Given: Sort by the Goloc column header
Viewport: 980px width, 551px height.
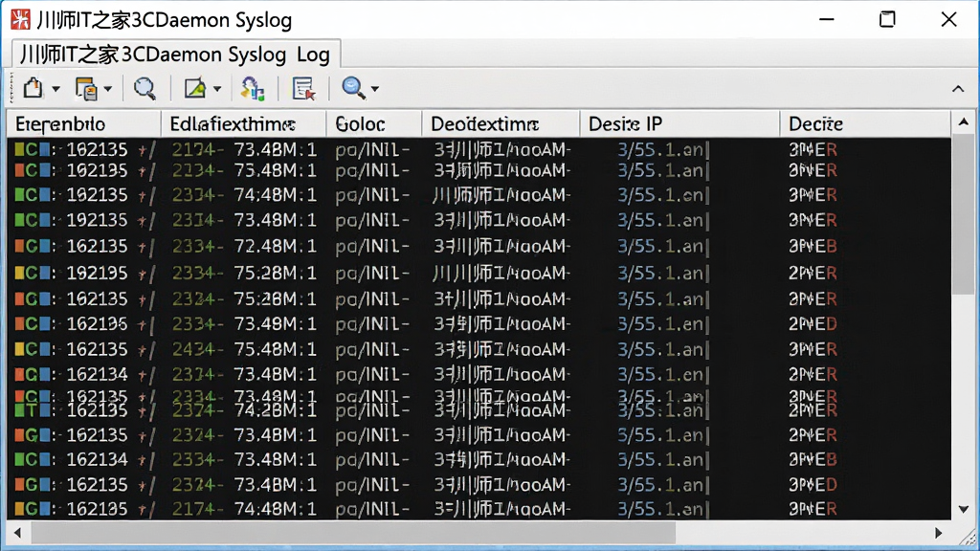Looking at the screenshot, I should pos(374,123).
